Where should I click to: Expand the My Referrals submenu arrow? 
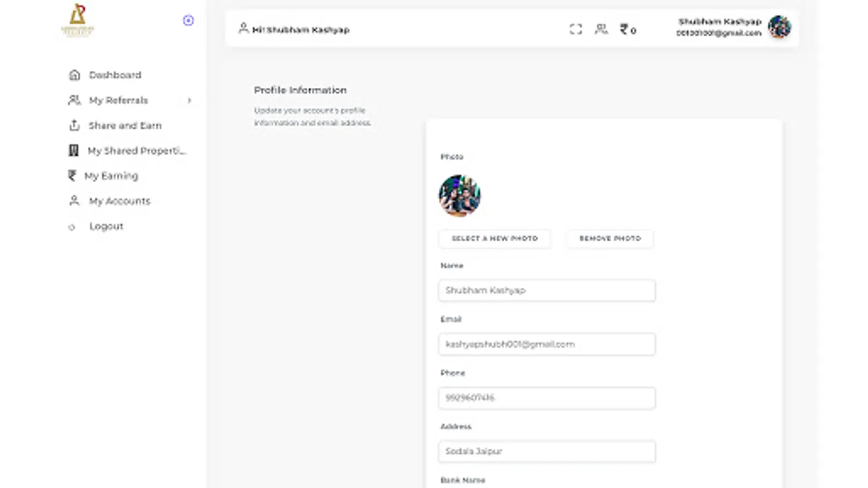pos(189,100)
